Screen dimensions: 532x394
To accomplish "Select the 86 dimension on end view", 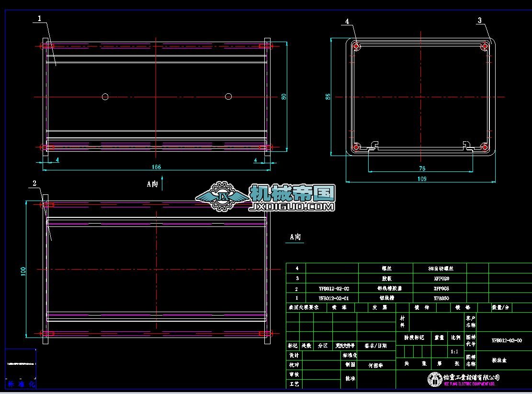I will pos(328,97).
